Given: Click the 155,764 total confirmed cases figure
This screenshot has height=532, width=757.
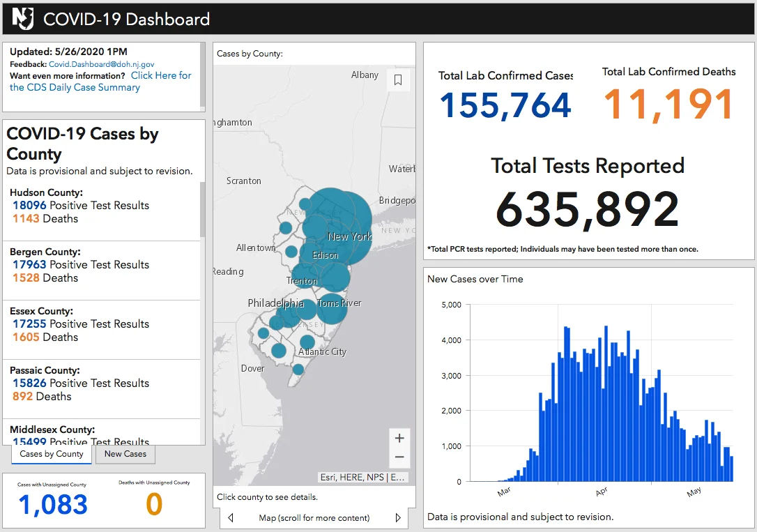Looking at the screenshot, I should click(505, 105).
